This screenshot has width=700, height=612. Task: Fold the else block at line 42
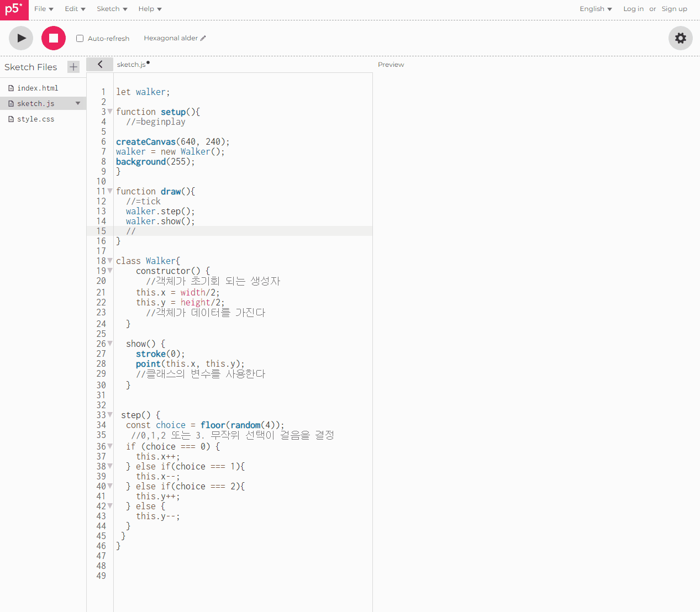[x=110, y=506]
